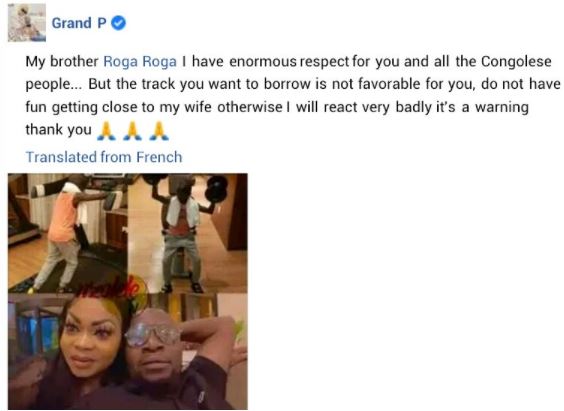Image resolution: width=564 pixels, height=411 pixels.
Task: Click the post text starting "My brother"
Action: (x=293, y=96)
